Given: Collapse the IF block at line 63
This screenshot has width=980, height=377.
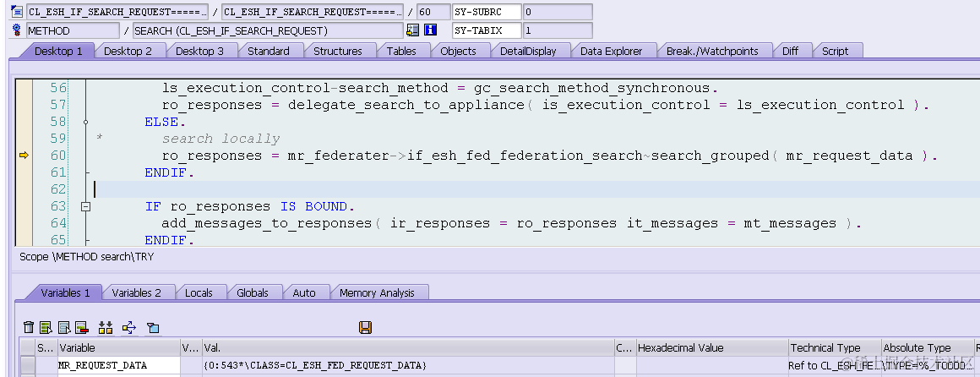Looking at the screenshot, I should 86,206.
